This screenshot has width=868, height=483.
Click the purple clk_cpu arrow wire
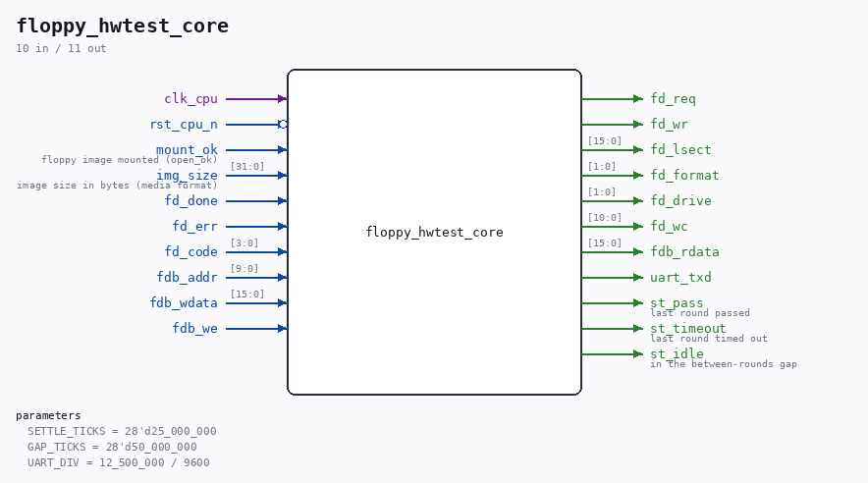click(256, 99)
